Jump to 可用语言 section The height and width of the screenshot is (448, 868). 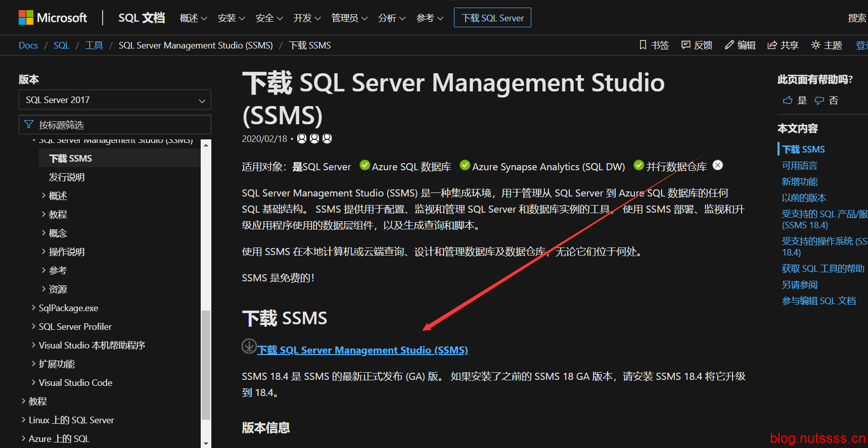click(799, 166)
